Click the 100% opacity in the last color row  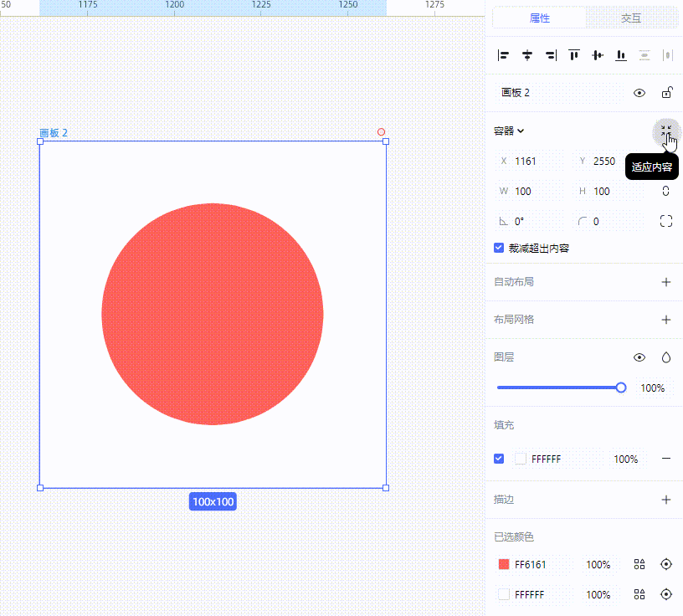click(x=598, y=594)
